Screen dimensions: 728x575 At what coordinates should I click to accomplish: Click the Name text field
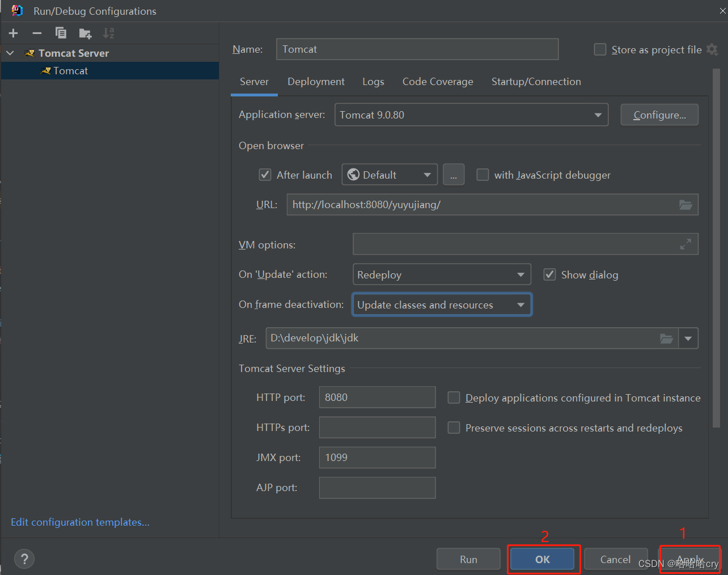[417, 49]
